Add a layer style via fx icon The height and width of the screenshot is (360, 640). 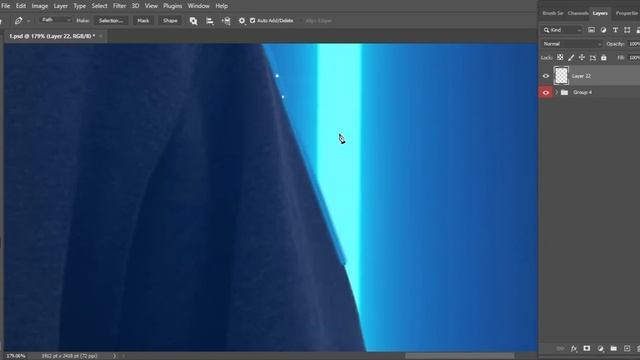(x=574, y=349)
